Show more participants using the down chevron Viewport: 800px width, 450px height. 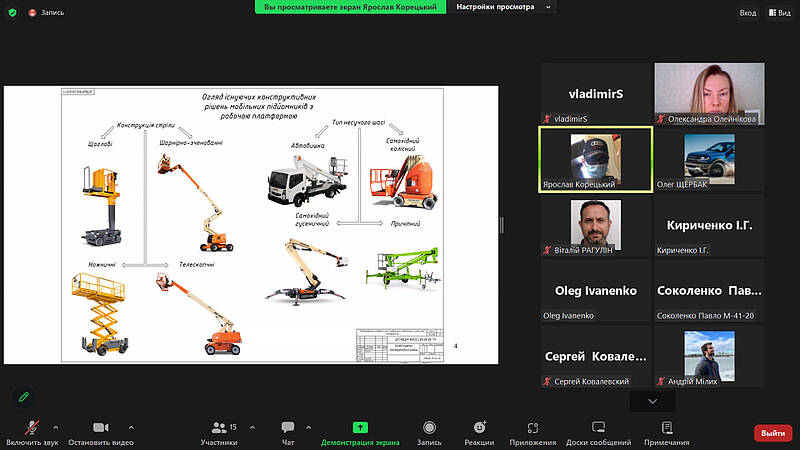pos(653,402)
